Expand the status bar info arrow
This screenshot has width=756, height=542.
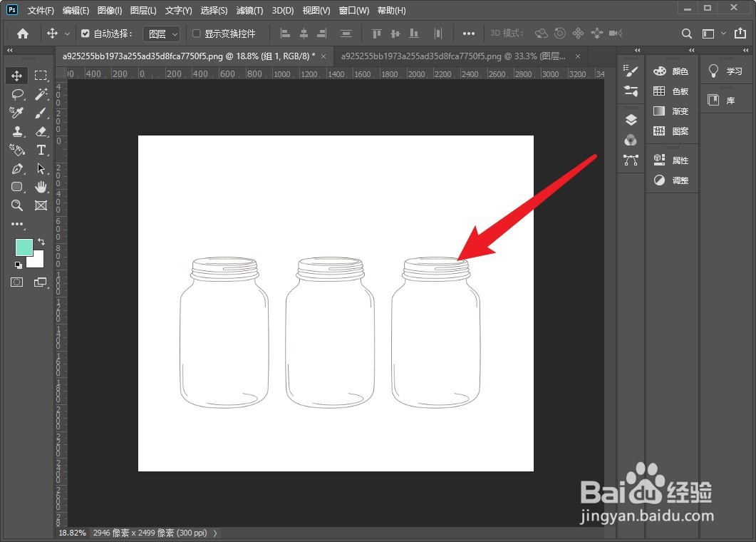coord(215,533)
